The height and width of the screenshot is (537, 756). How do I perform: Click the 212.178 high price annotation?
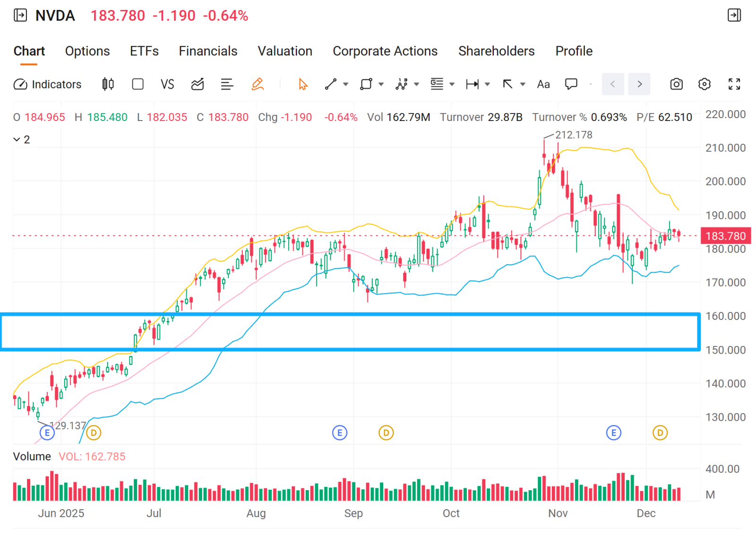pyautogui.click(x=574, y=135)
